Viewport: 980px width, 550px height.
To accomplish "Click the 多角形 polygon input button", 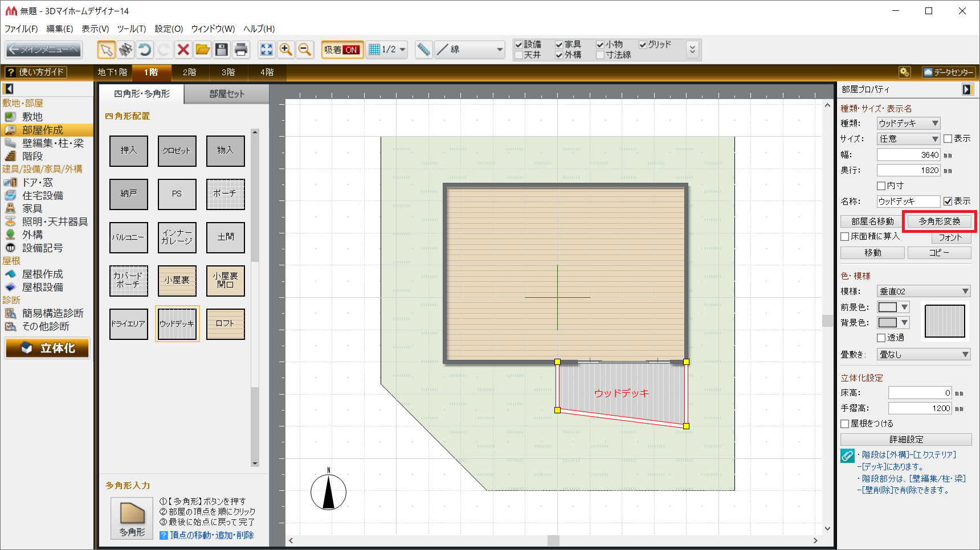I will 132,518.
